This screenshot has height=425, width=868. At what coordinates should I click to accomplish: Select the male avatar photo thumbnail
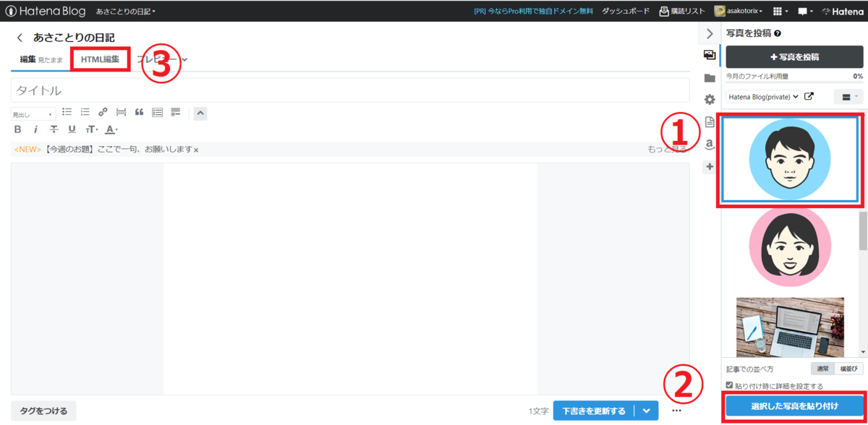(789, 160)
